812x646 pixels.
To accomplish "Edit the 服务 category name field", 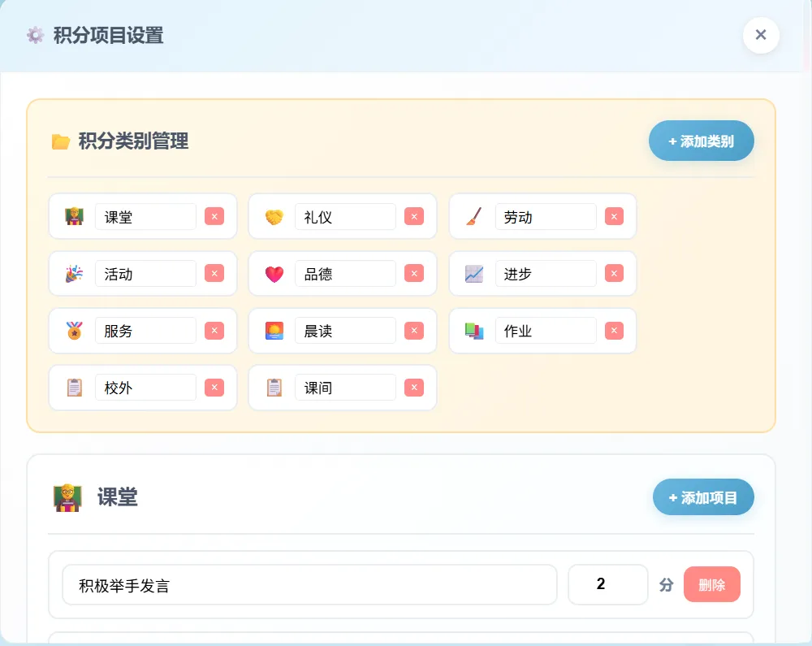I will coord(145,331).
